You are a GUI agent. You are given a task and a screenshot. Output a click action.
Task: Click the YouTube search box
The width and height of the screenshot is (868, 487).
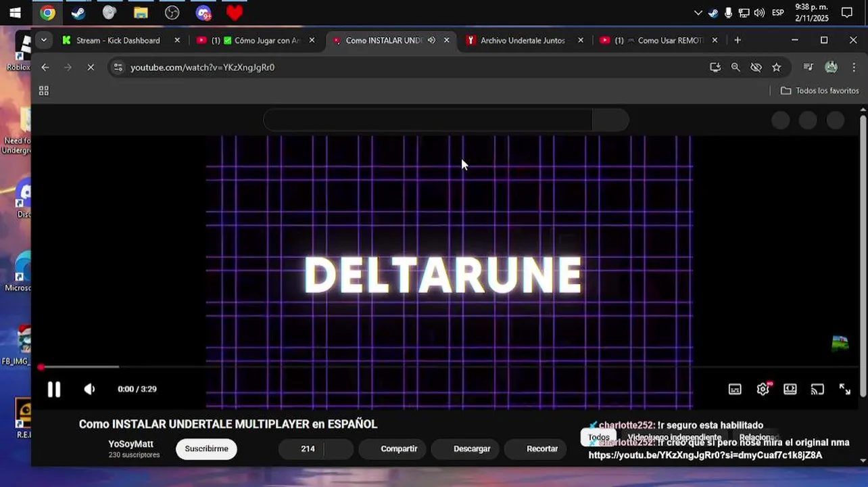(428, 120)
